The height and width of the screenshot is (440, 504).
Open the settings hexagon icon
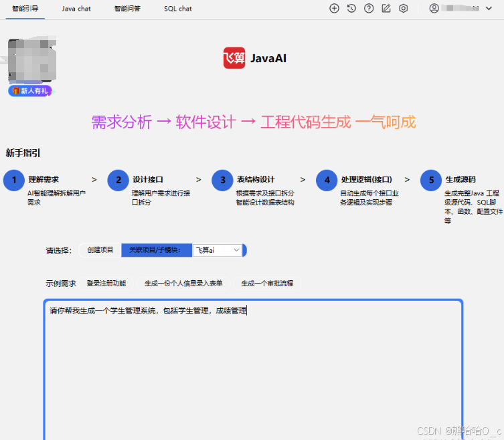click(x=404, y=8)
